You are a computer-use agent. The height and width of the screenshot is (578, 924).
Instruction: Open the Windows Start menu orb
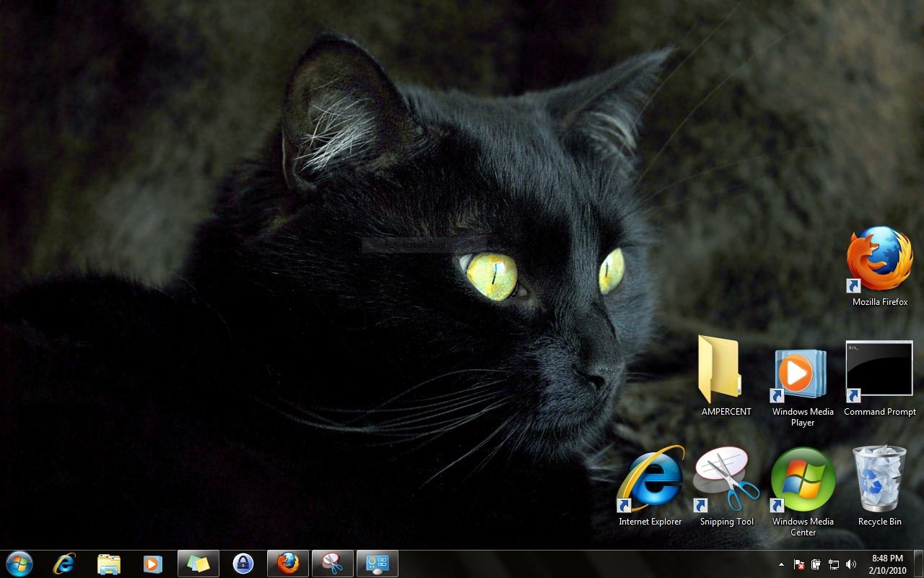[x=19, y=564]
